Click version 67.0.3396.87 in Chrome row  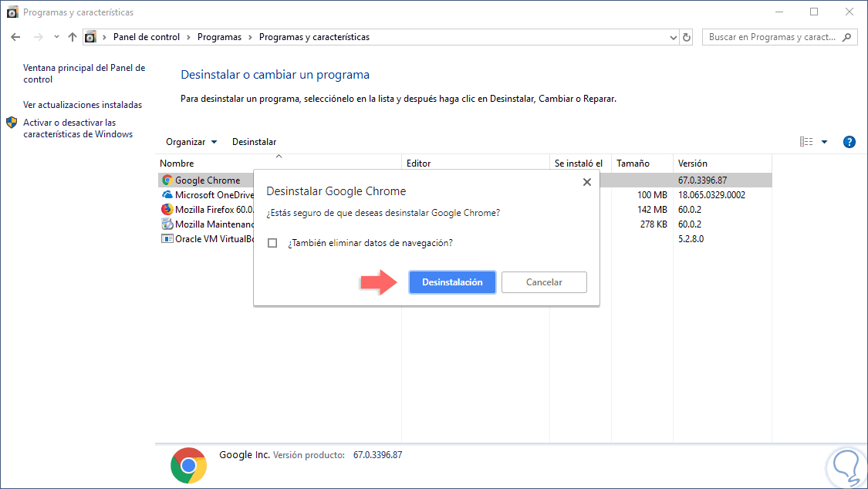pos(702,180)
